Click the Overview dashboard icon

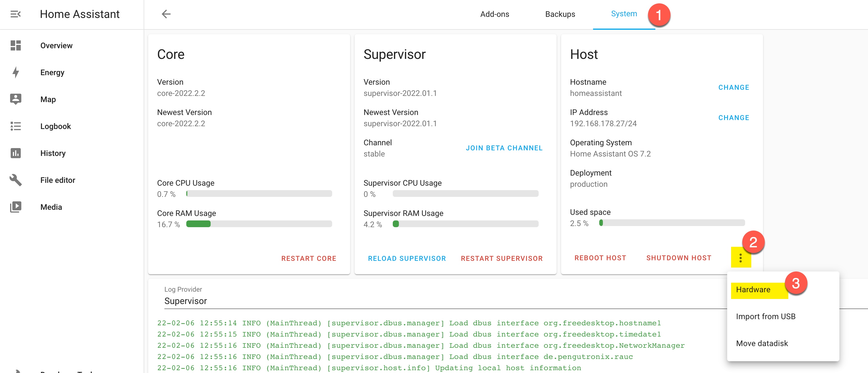pos(15,45)
